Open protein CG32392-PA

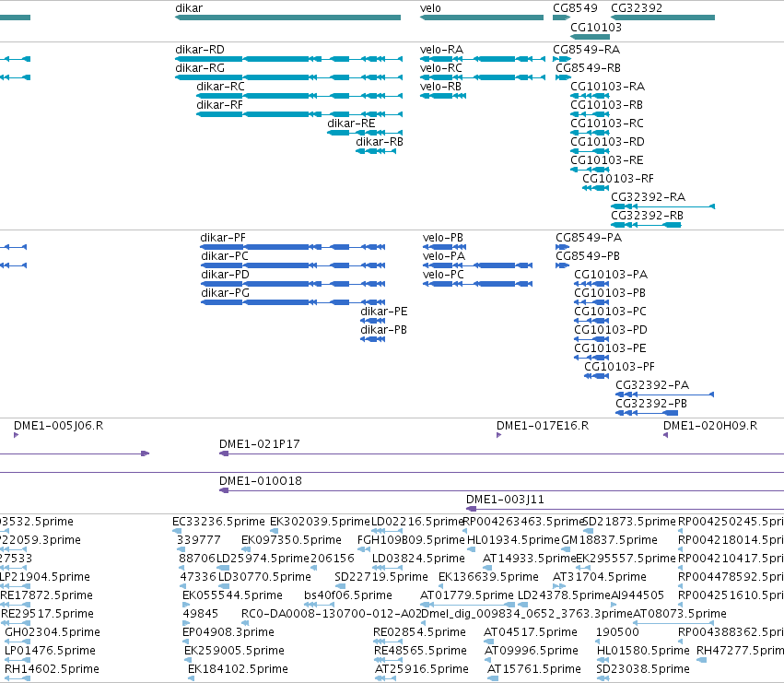coord(652,385)
